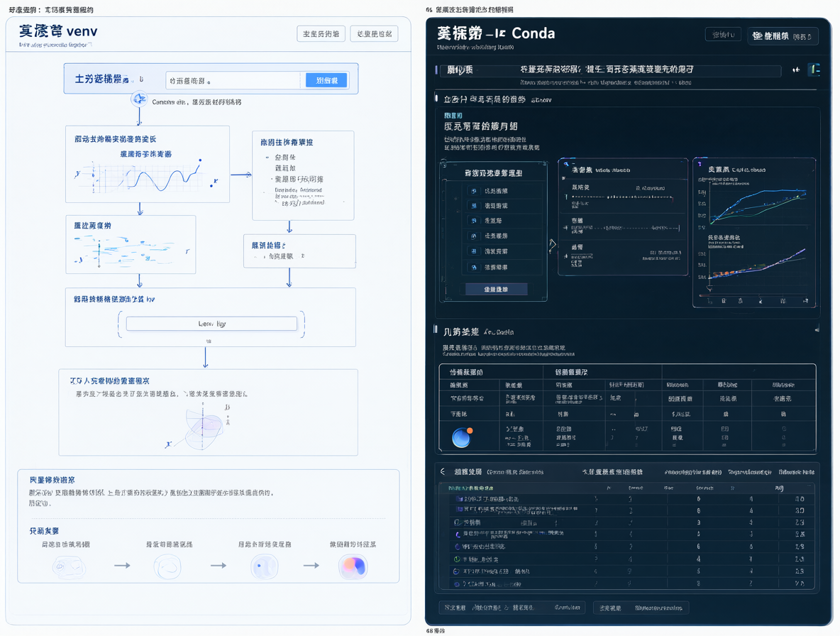840x636 pixels.
Task: Click the first row icon in the Conda list card
Action: (x=474, y=191)
